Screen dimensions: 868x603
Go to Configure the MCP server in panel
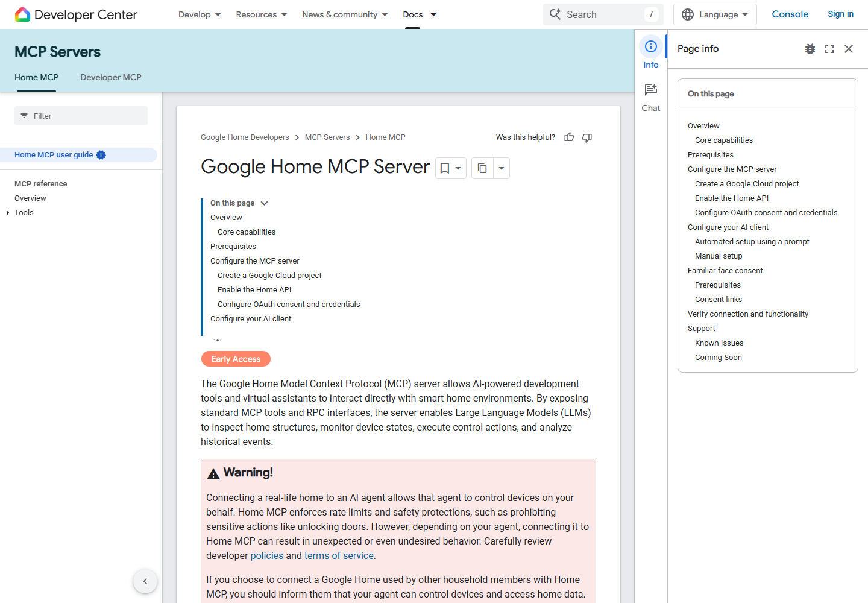pyautogui.click(x=732, y=169)
